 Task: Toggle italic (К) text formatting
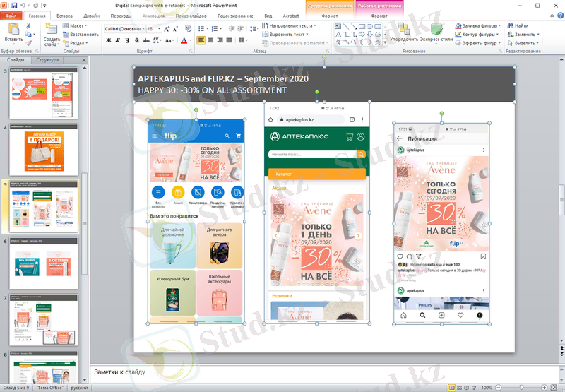click(117, 40)
